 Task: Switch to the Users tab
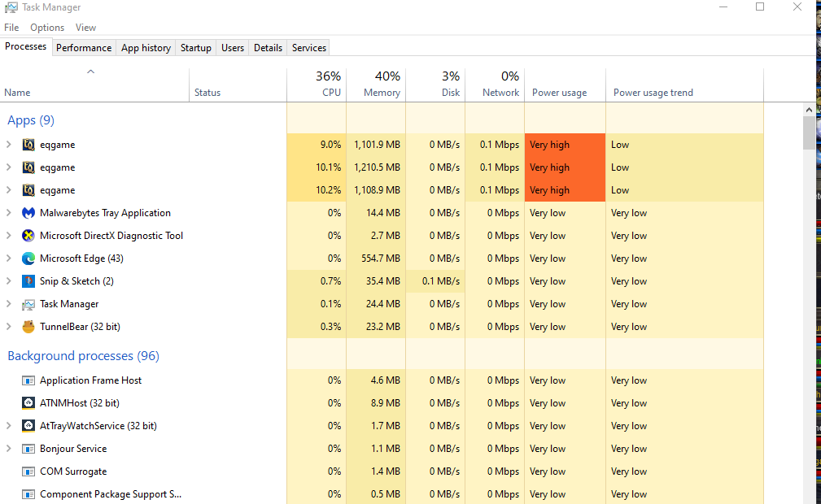pyautogui.click(x=233, y=48)
